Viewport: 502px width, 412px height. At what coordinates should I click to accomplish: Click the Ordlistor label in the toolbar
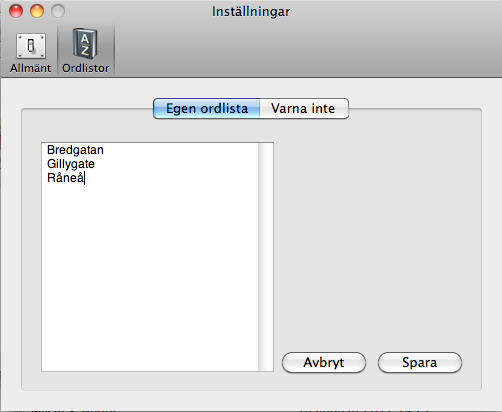(86, 68)
